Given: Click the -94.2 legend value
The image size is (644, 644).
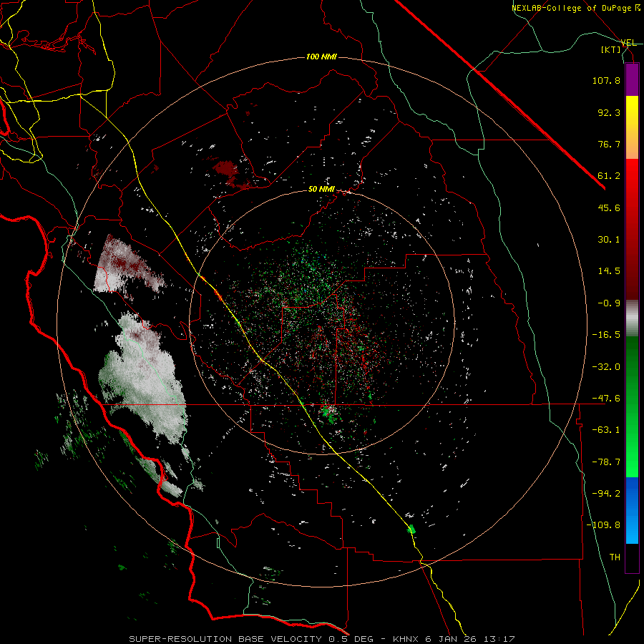Looking at the screenshot, I should click(606, 493).
